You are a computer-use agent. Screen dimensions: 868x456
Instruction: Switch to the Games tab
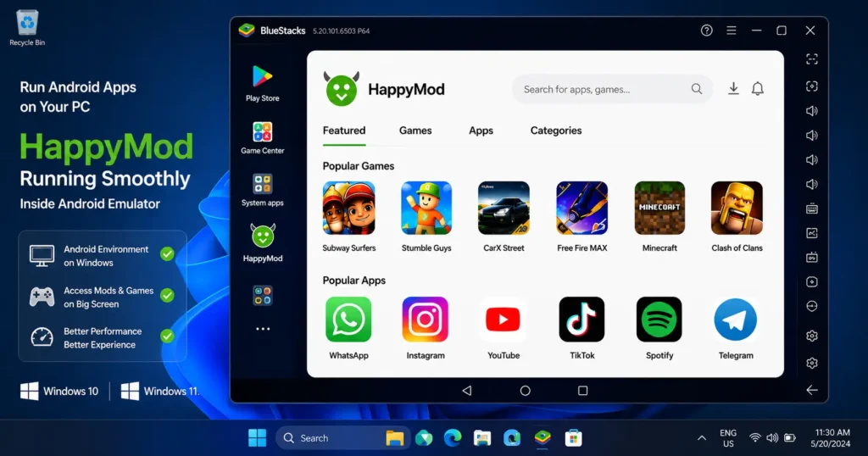(415, 131)
